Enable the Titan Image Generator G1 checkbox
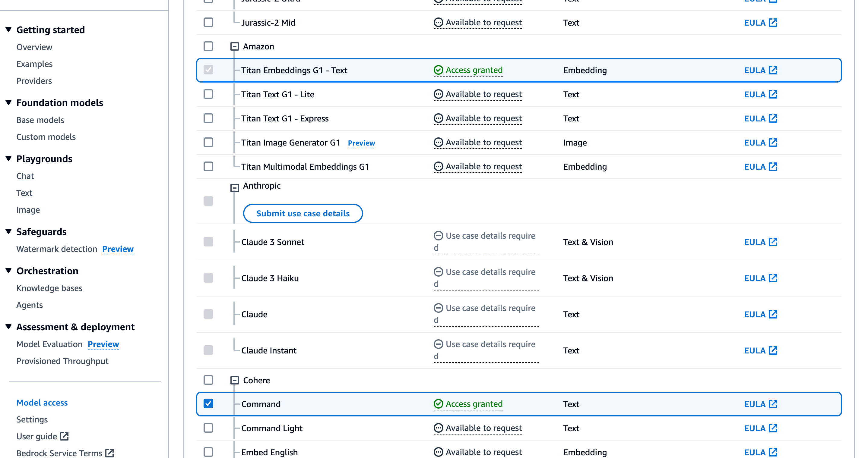The image size is (868, 458). pos(208,142)
